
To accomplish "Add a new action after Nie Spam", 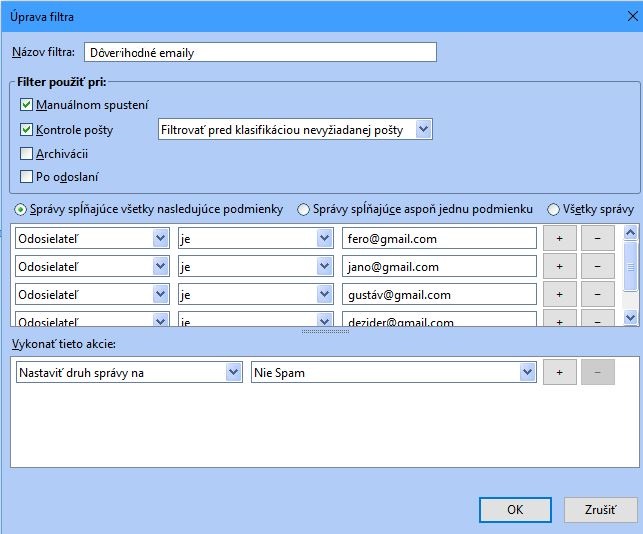I will tap(560, 371).
